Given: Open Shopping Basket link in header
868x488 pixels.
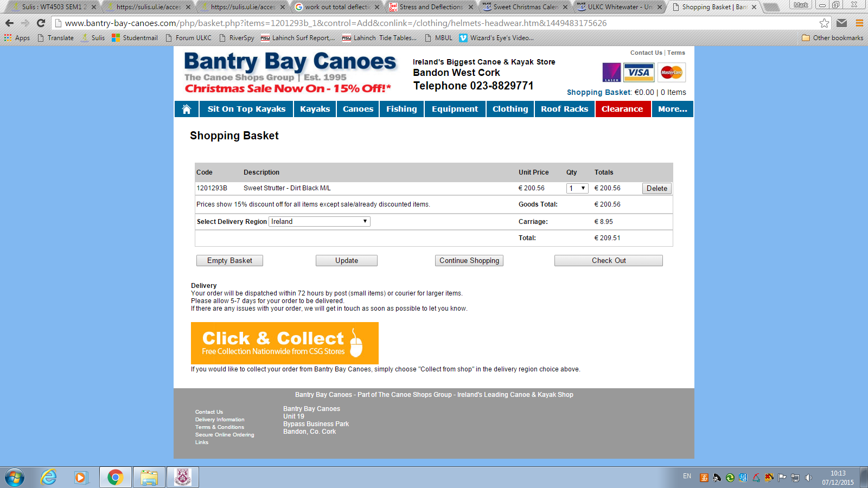Looking at the screenshot, I should coord(598,92).
